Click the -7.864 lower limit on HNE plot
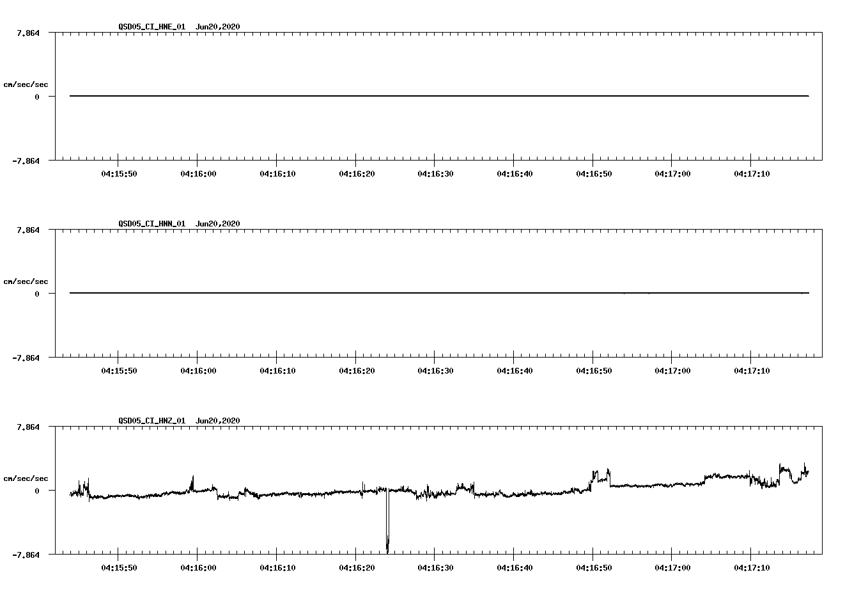This screenshot has width=868, height=591. 26,161
